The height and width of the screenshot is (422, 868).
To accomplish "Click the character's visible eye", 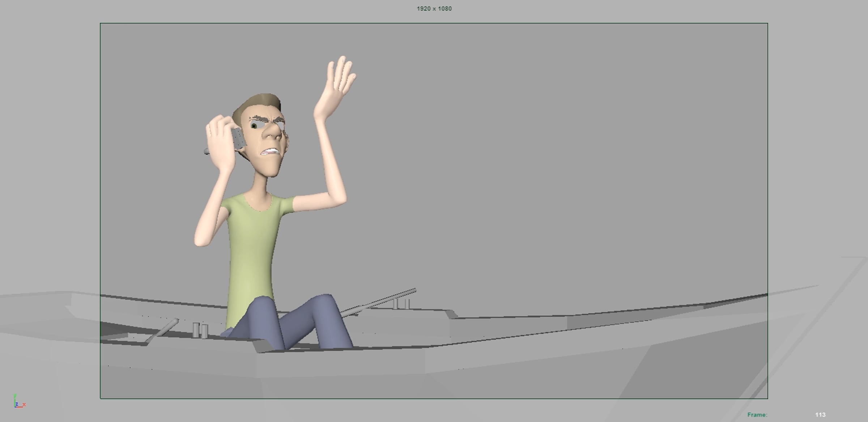I will [x=254, y=126].
